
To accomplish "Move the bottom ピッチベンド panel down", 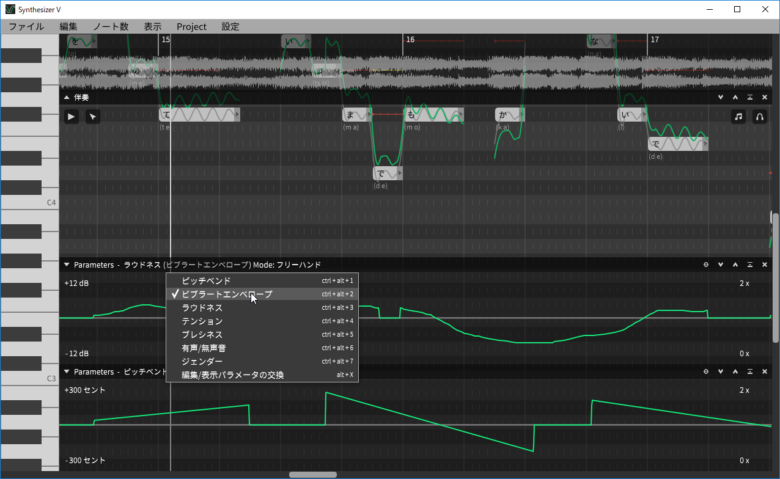I will 720,372.
